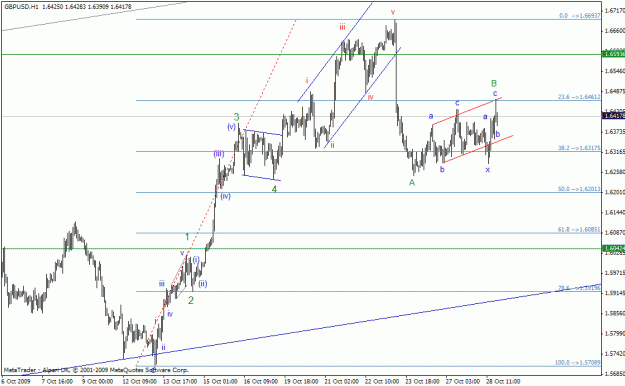Select the red wave label 'ii'
Viewport: 625px width, 386px height.
pyautogui.click(x=332, y=145)
